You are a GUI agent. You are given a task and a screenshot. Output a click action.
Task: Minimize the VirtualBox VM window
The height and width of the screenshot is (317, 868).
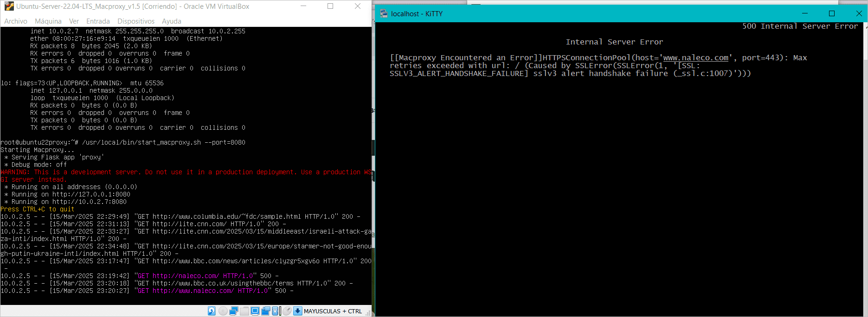click(303, 6)
